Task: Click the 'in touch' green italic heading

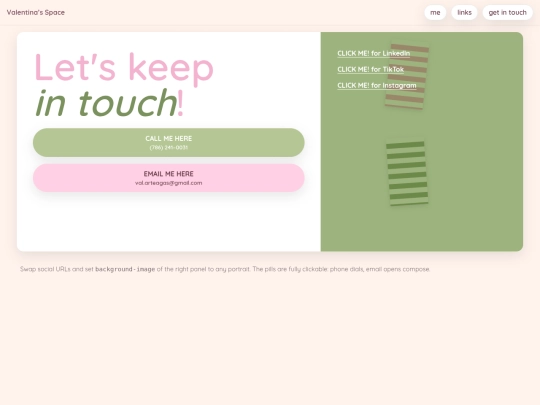Action: click(106, 103)
